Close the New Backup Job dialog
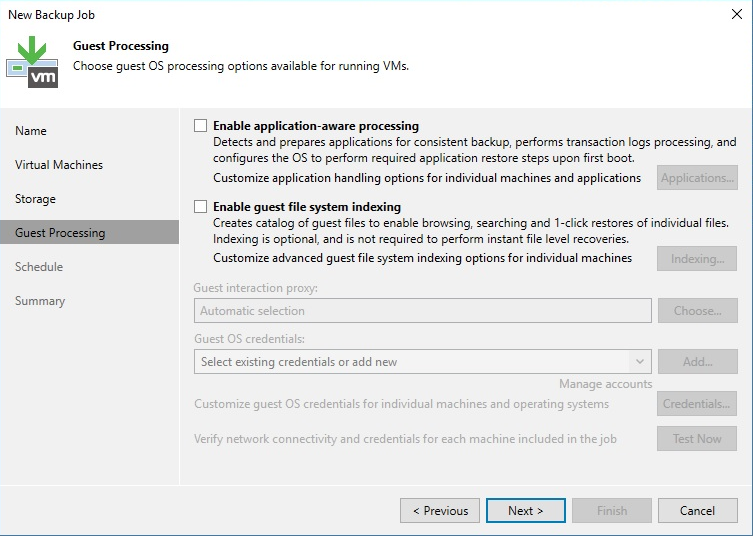The height and width of the screenshot is (536, 753). [x=737, y=14]
